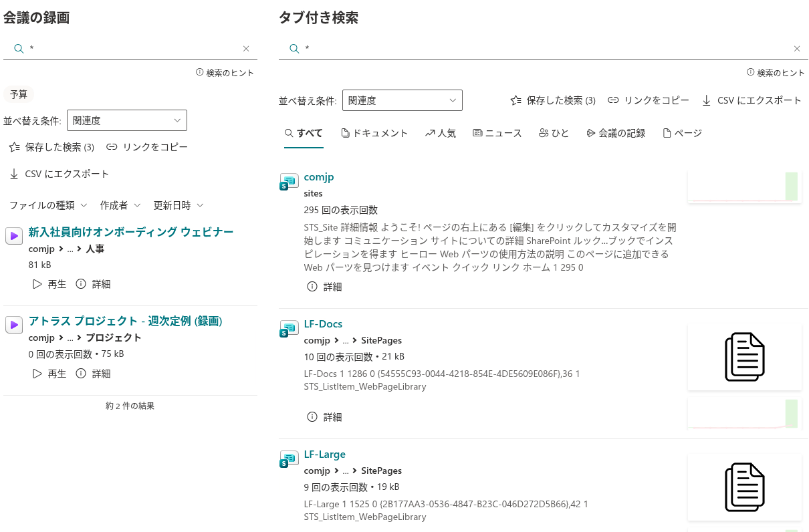The height and width of the screenshot is (532, 809).
Task: Click 人事 breadcrumb folder
Action: 95,249
